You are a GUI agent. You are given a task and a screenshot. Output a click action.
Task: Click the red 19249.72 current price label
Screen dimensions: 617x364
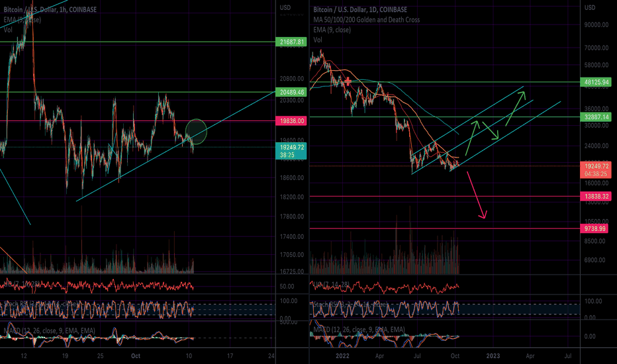coord(596,170)
